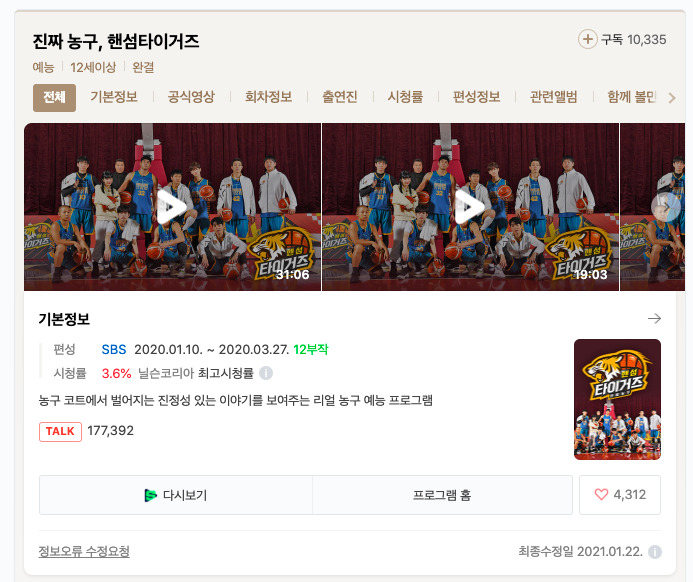Click the 12세이상 rating label

[x=93, y=67]
